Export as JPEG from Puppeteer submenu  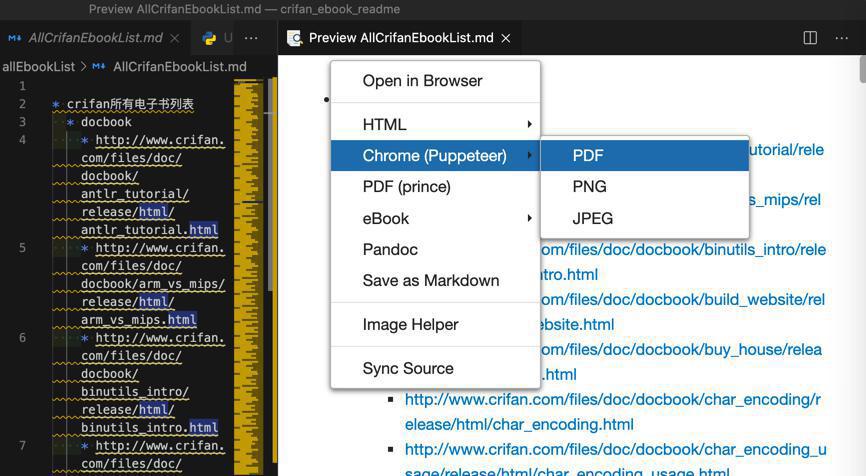tap(645, 218)
